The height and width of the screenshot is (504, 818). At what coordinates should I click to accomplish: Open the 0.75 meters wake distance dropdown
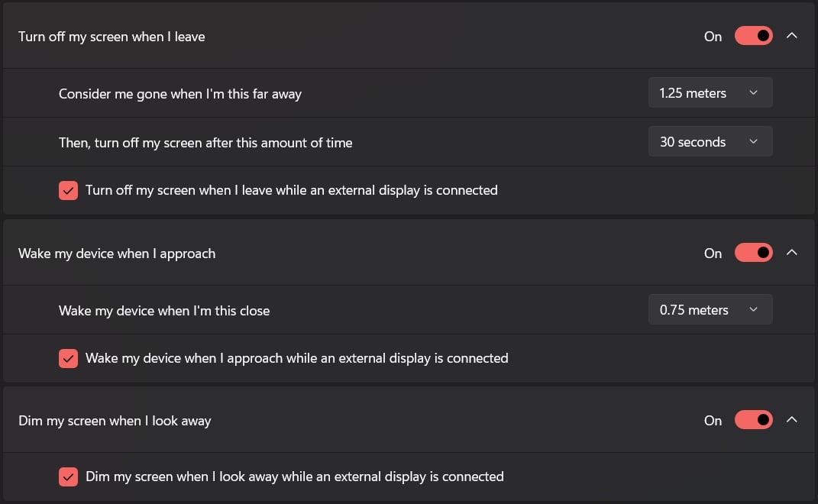[x=710, y=310]
